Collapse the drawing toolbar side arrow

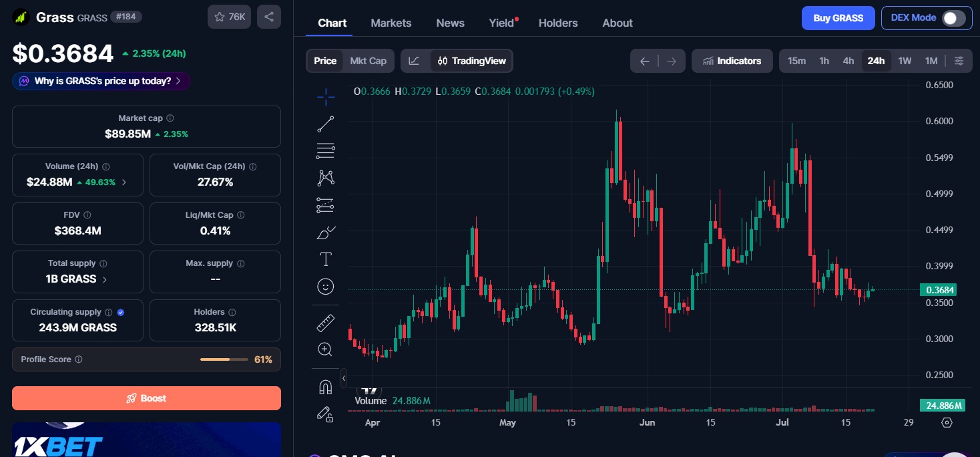point(344,378)
